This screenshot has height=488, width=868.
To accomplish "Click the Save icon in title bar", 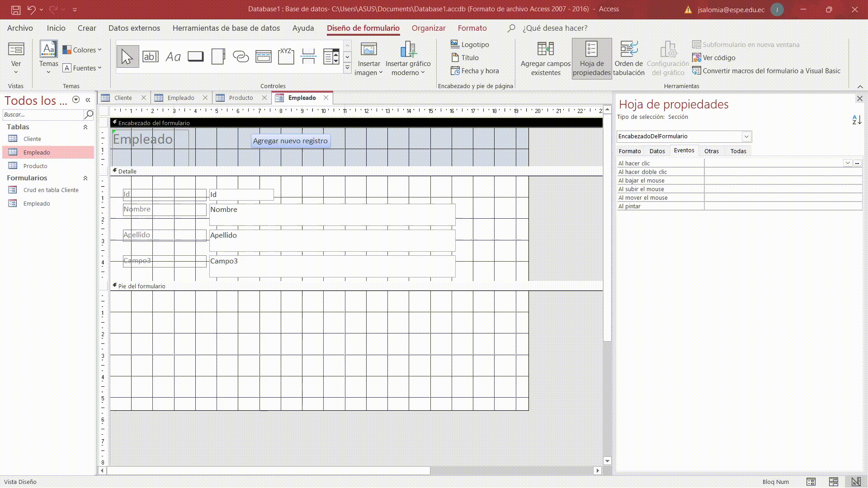I will (x=15, y=9).
